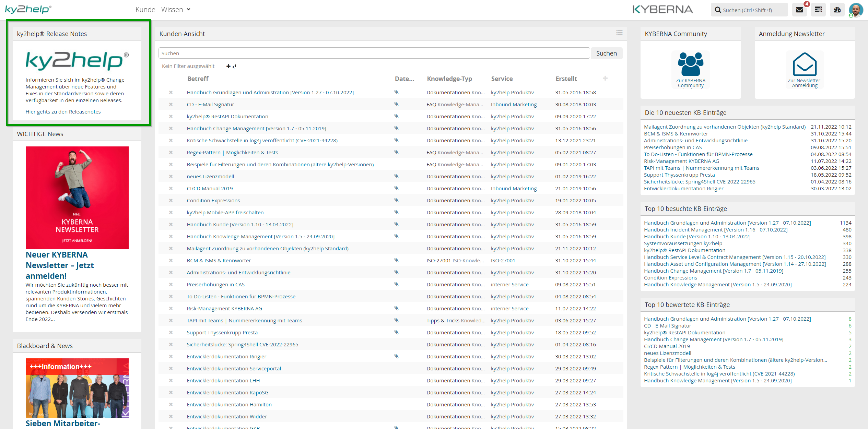Open Kritische Schwachstelle in log4j entry in table
This screenshot has height=429, width=868.
point(262,140)
